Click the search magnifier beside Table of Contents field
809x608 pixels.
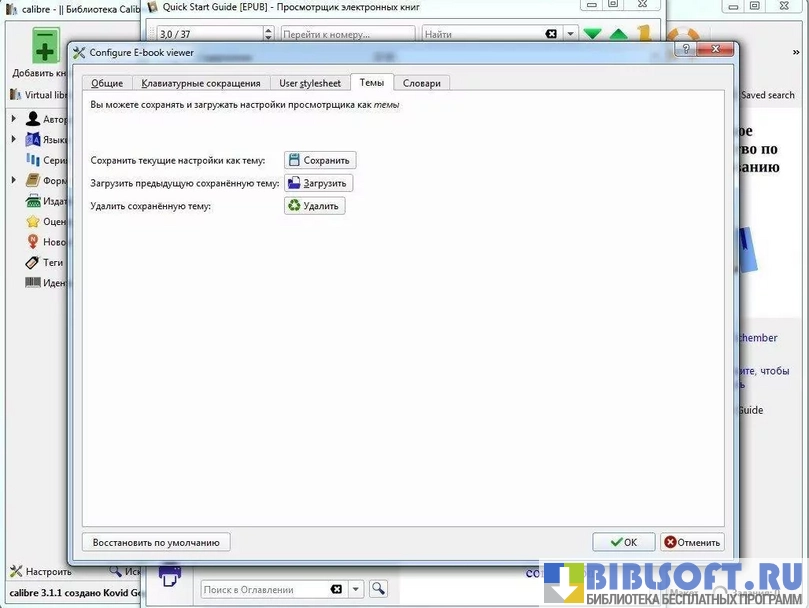coord(378,589)
